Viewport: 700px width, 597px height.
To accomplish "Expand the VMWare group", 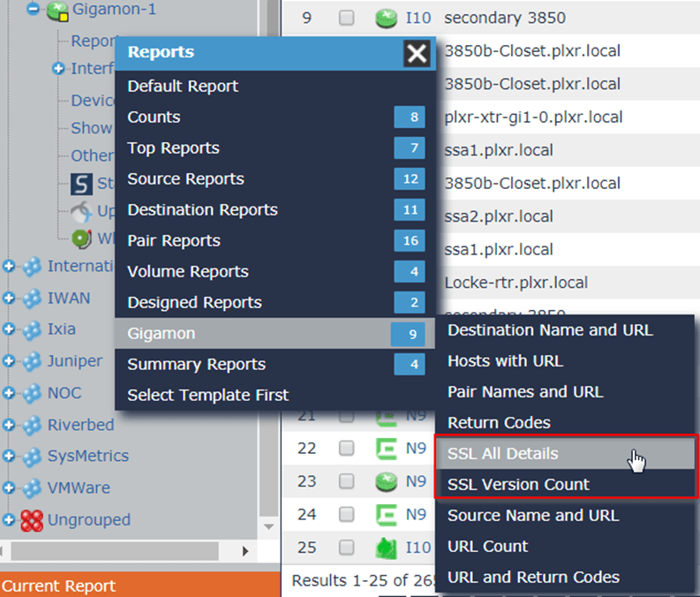I will [9, 487].
